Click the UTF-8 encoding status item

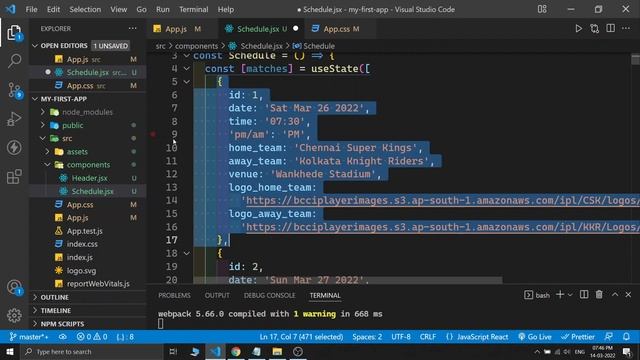click(401, 337)
